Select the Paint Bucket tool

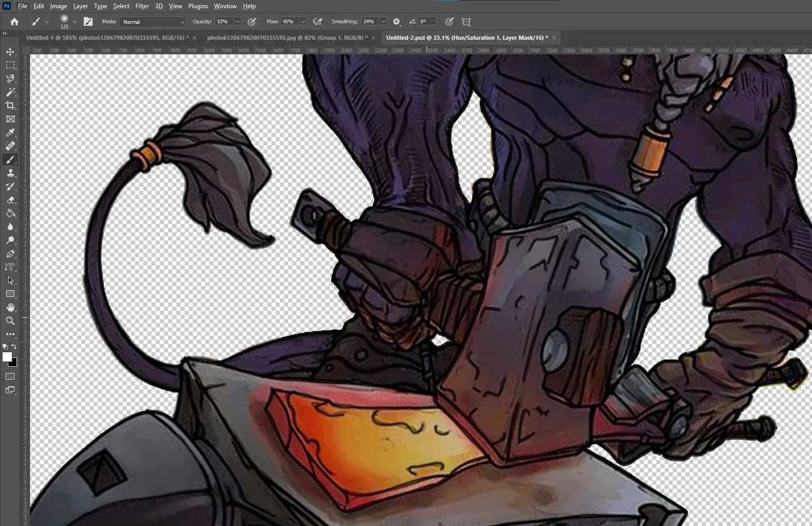pyautogui.click(x=10, y=213)
